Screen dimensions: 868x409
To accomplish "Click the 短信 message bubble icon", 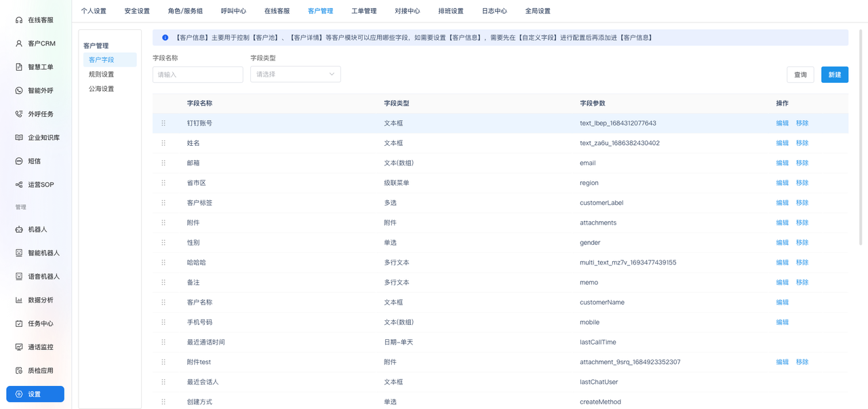I will pyautogui.click(x=19, y=161).
